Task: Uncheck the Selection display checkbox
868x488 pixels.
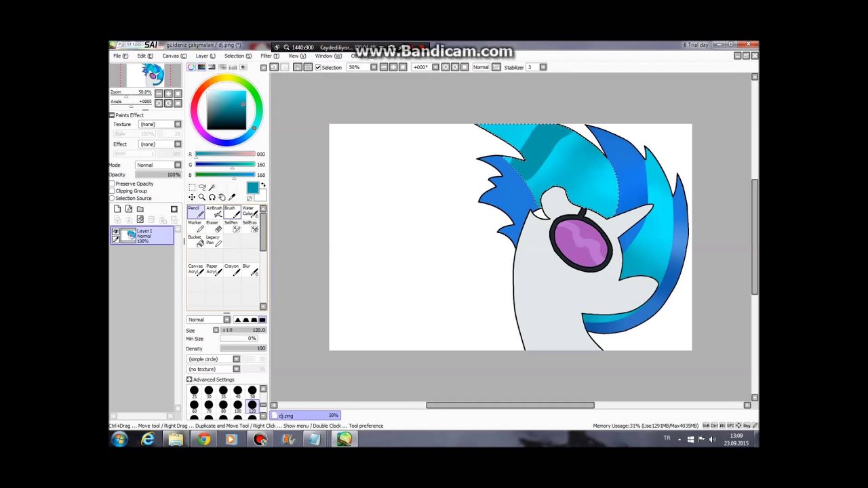Action: 318,67
